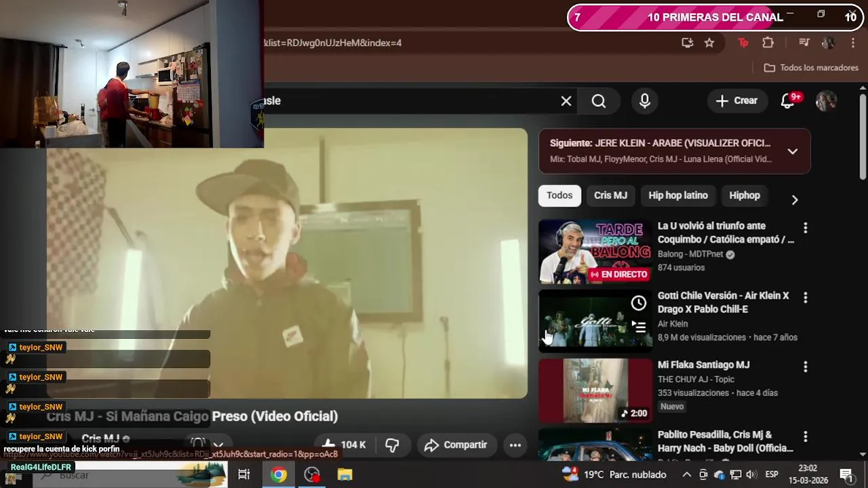Bookmark this page with the star icon
This screenshot has height=488, width=868.
(x=709, y=43)
